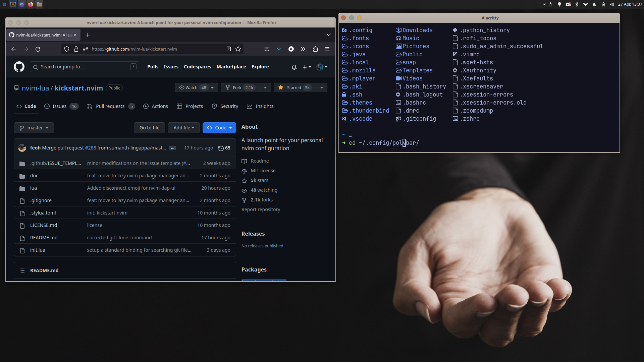Screen dimensions: 644x362
Task: Open master branch selector dropdown
Action: tap(34, 128)
